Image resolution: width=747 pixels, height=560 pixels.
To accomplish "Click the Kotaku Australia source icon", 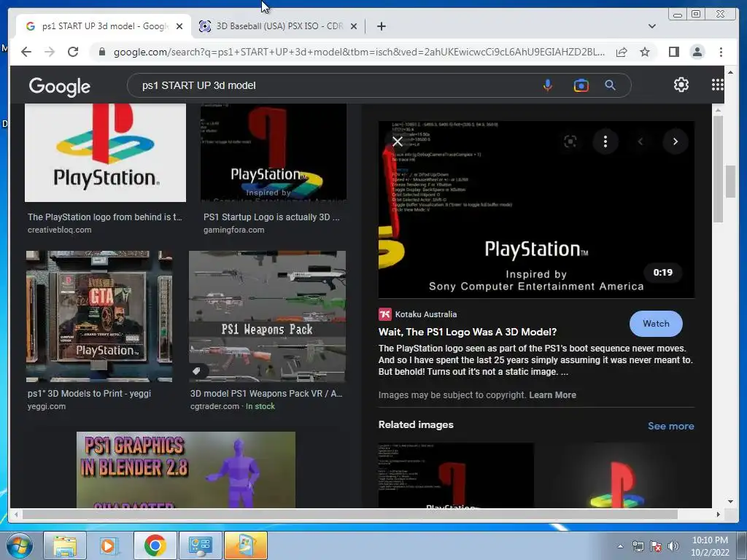I will pyautogui.click(x=385, y=314).
